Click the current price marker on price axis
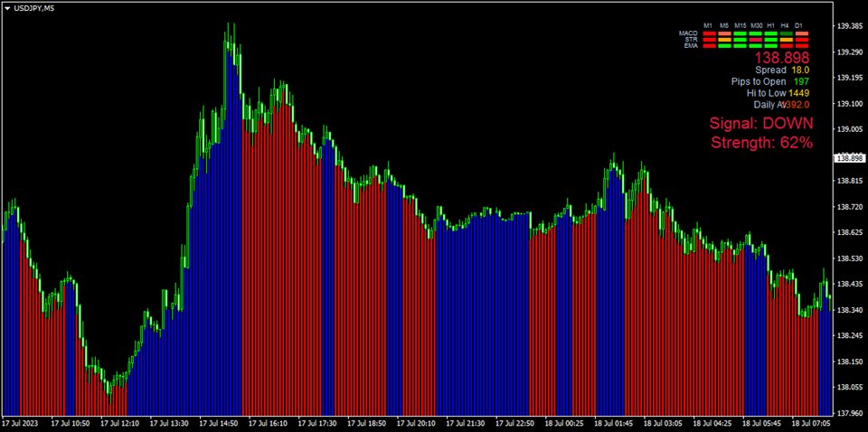The image size is (868, 432). click(x=850, y=158)
